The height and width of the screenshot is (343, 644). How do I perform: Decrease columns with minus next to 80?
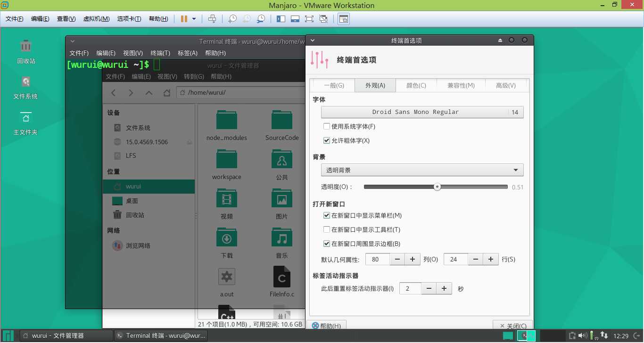point(397,259)
